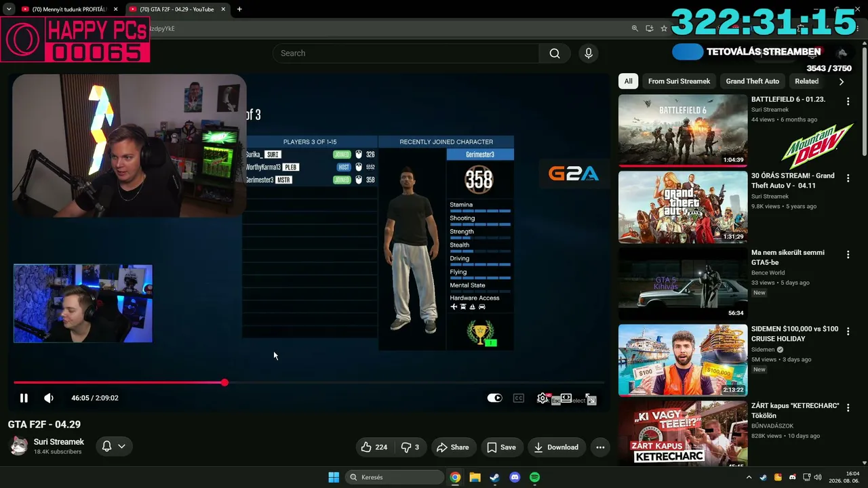Open notification bell dropdown for Suri Streamek
Viewport: 868px width, 488px height.
[113, 446]
